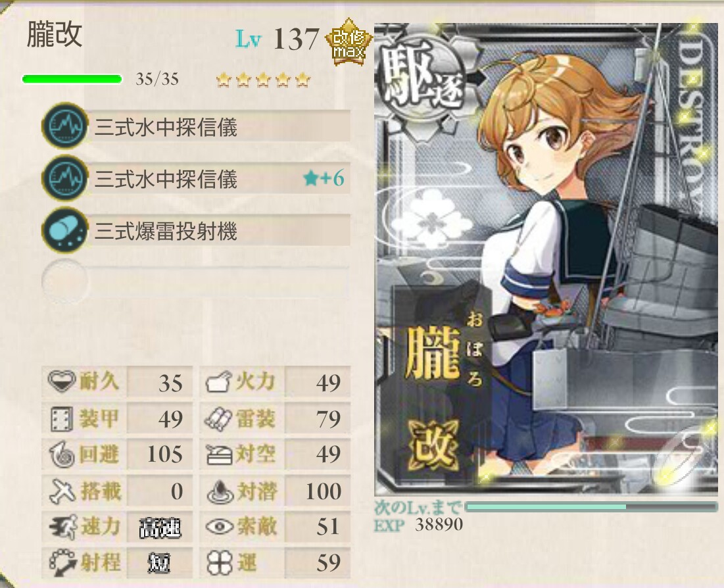Select the empty fourth equipment slot

(196, 281)
